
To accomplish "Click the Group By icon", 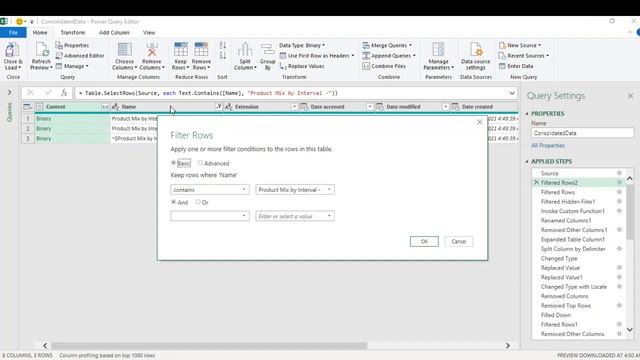I will [268, 50].
